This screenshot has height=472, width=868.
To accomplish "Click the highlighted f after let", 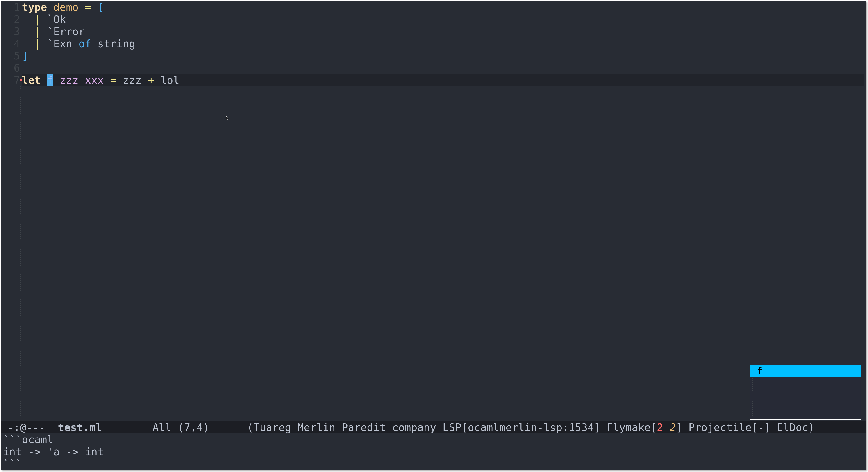I will coord(50,80).
